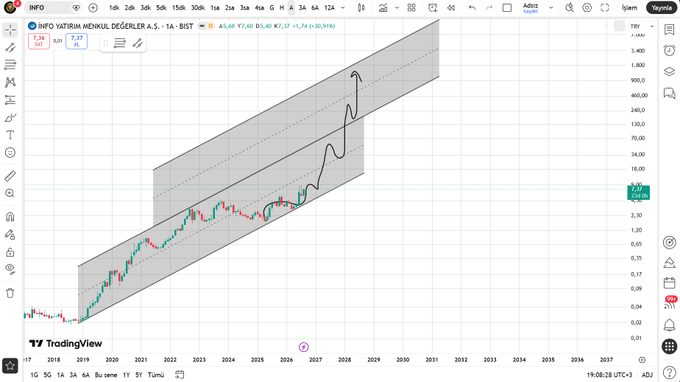Image resolution: width=680 pixels, height=382 pixels.
Task: Click the 7,36 SAT sell button
Action: 39,41
